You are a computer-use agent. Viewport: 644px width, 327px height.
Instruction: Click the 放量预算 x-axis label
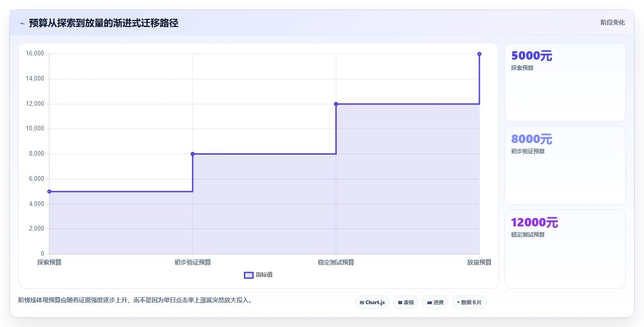tap(479, 262)
